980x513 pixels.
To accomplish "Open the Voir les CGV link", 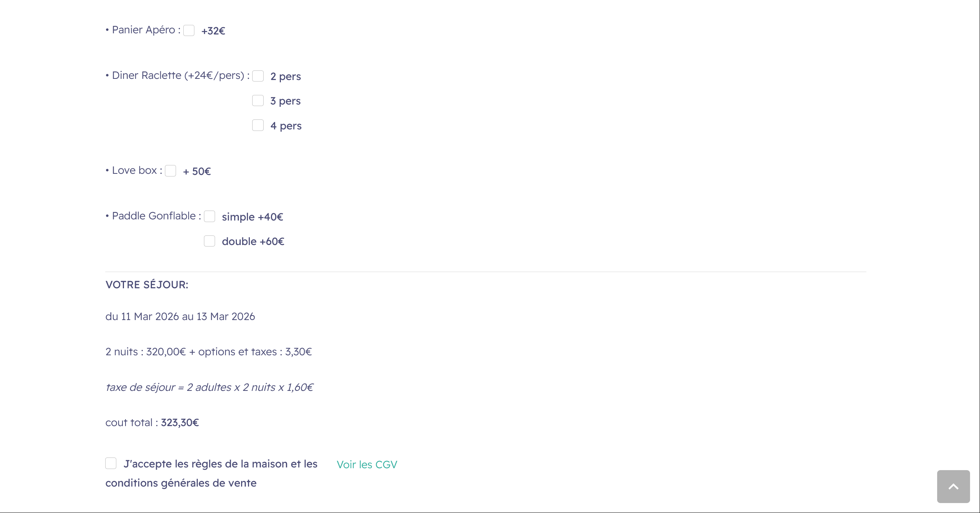I will coord(367,464).
